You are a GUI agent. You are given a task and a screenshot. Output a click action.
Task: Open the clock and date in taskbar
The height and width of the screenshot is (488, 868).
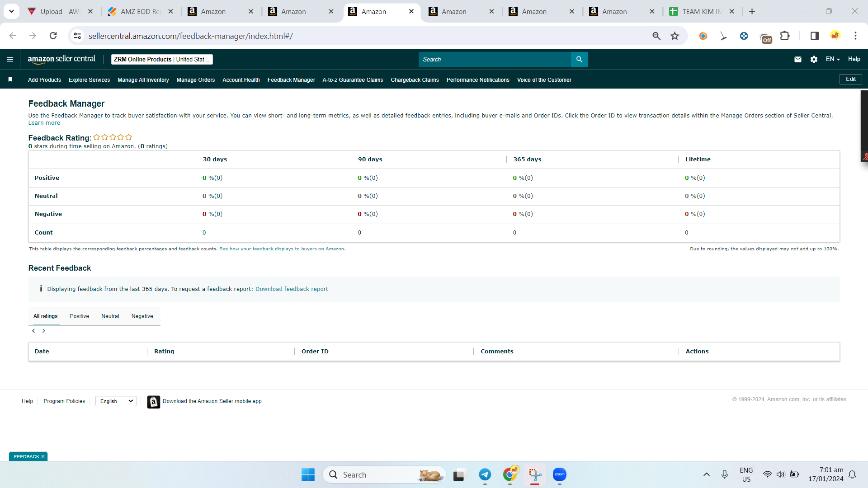click(826, 474)
